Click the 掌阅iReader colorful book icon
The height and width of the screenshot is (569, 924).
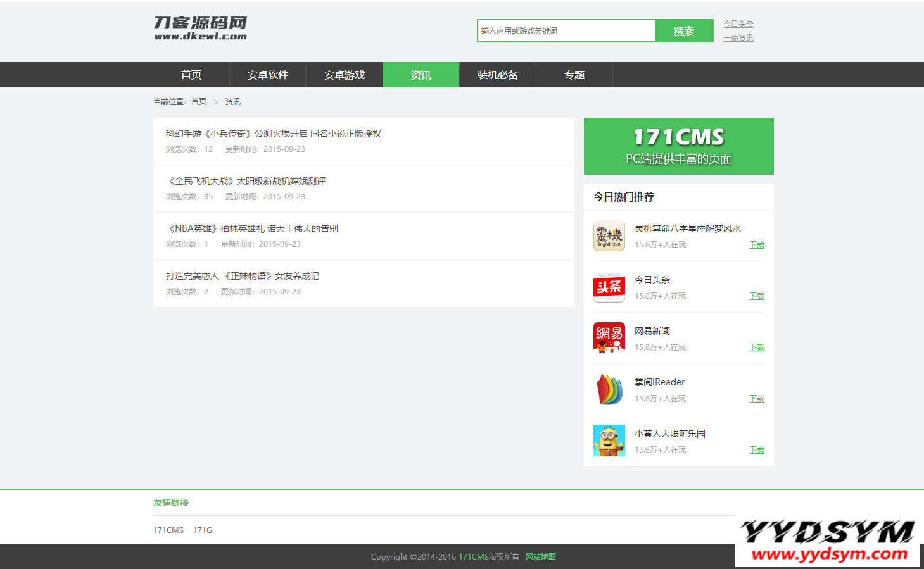pos(609,390)
